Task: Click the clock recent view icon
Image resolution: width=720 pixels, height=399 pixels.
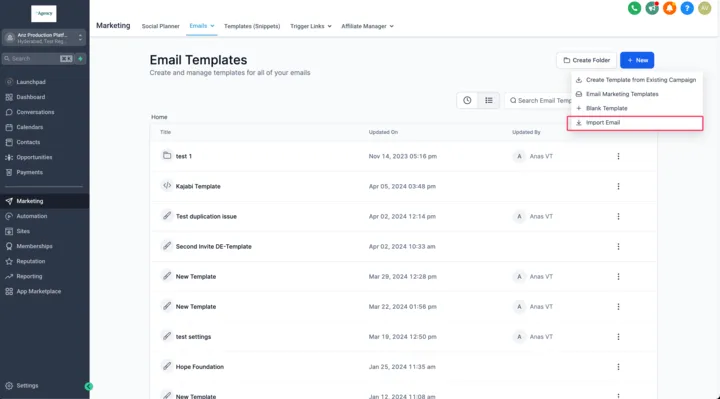Action: [x=467, y=101]
